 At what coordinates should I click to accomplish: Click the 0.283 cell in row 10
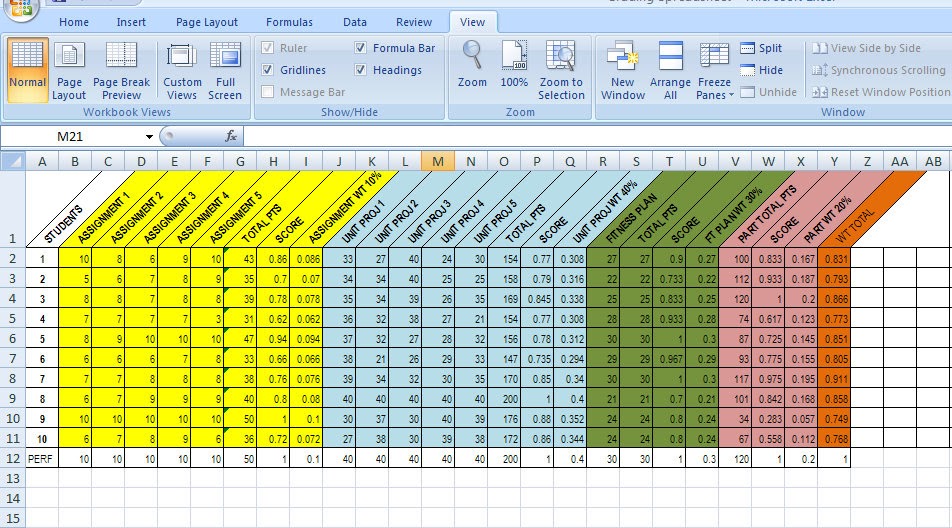[768, 419]
